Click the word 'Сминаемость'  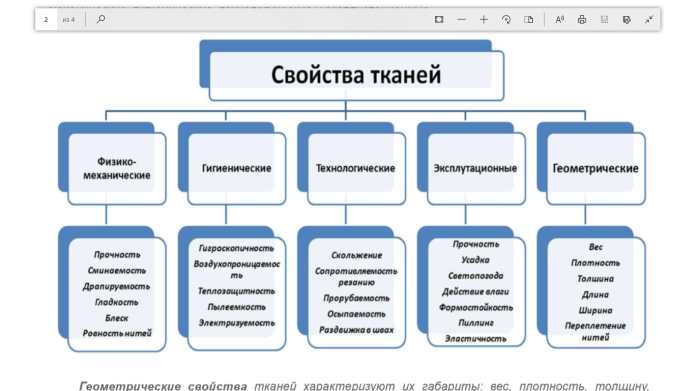tap(117, 270)
